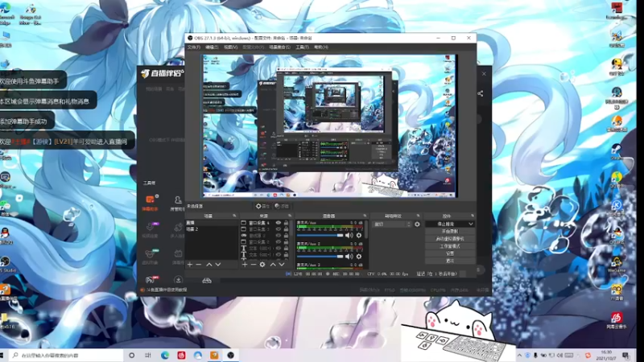644x362 pixels.
Task: Adjust the 麦克风/Aux volume slider
Action: click(x=320, y=236)
